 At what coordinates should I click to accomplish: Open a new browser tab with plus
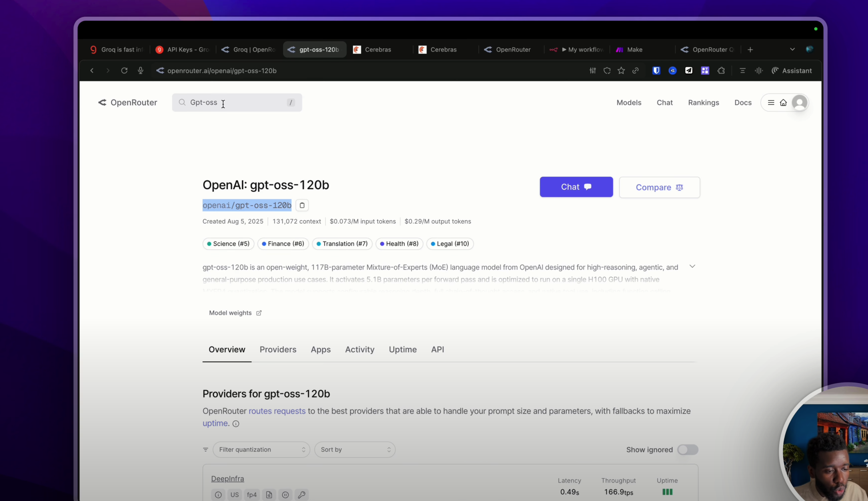(x=750, y=50)
